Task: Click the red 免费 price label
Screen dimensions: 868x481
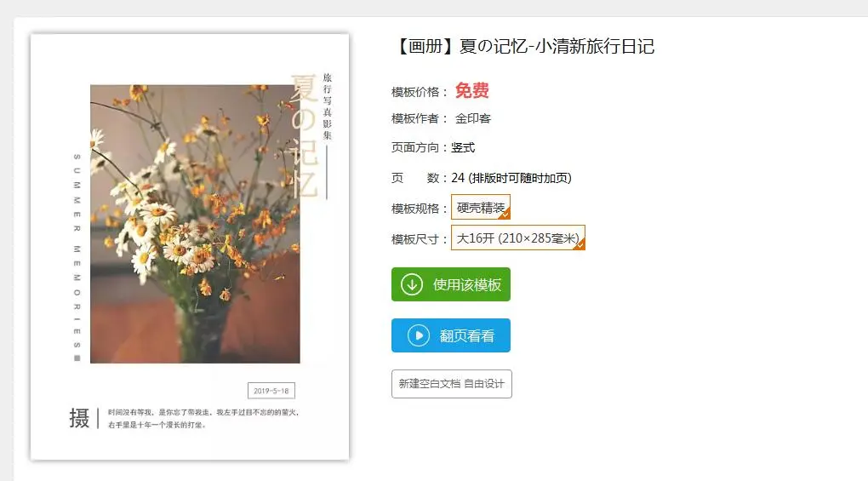Action: [x=472, y=91]
